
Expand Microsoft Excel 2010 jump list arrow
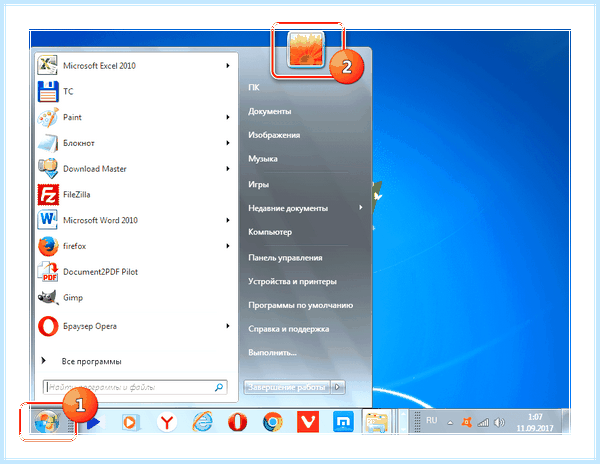(228, 65)
